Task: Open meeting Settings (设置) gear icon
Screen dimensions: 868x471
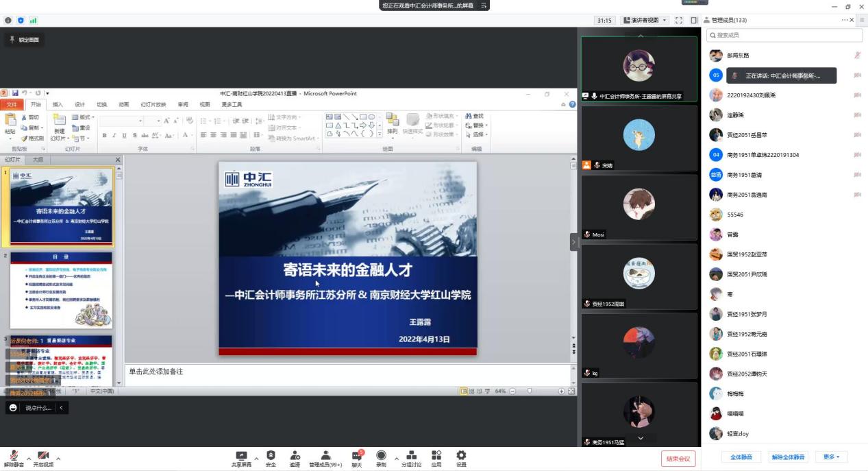Action: pos(461,456)
